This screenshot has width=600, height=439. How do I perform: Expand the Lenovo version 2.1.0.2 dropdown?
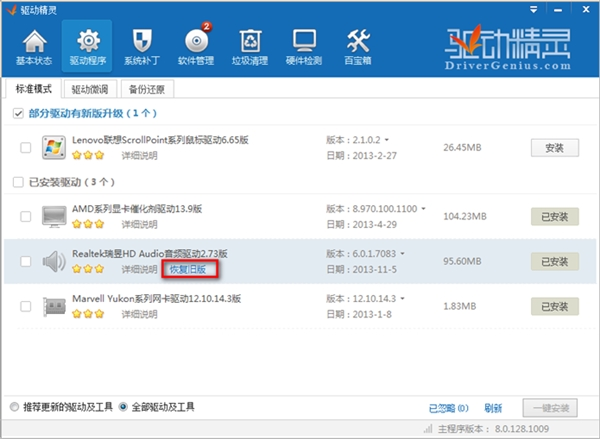coord(388,140)
